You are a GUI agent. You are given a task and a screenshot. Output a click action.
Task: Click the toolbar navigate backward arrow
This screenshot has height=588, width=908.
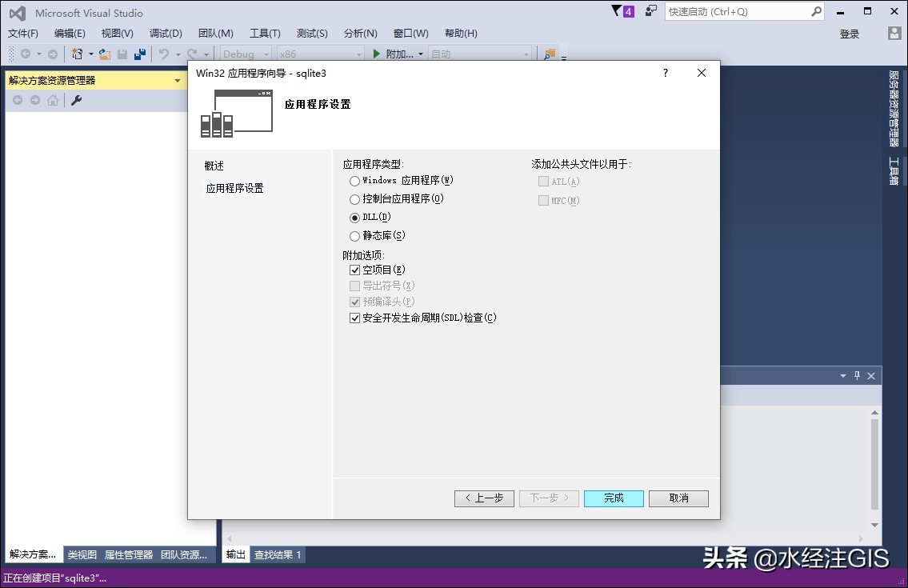coord(26,54)
